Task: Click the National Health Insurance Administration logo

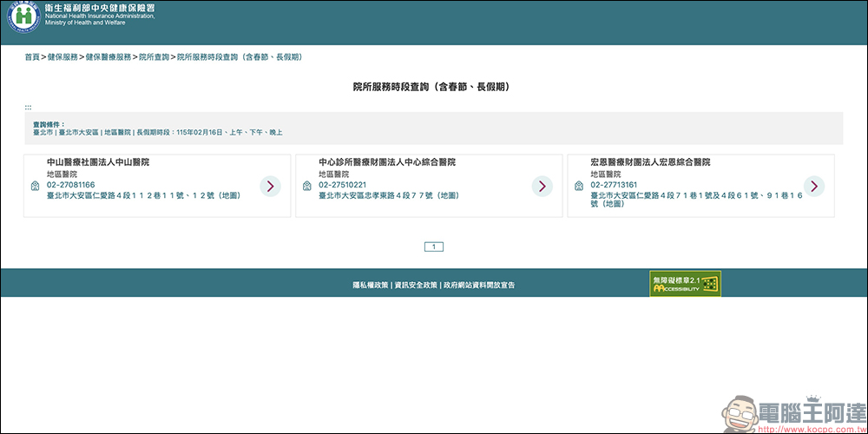Action: 23,16
